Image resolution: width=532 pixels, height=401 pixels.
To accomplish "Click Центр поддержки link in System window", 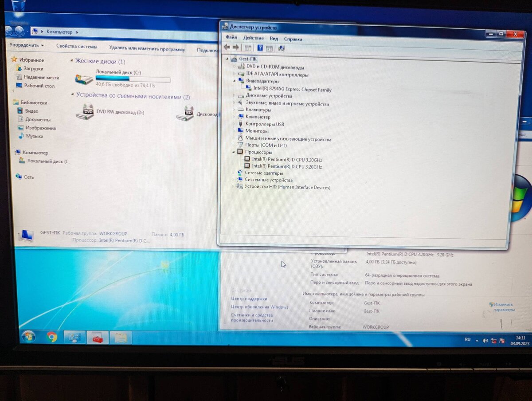I will [x=249, y=299].
